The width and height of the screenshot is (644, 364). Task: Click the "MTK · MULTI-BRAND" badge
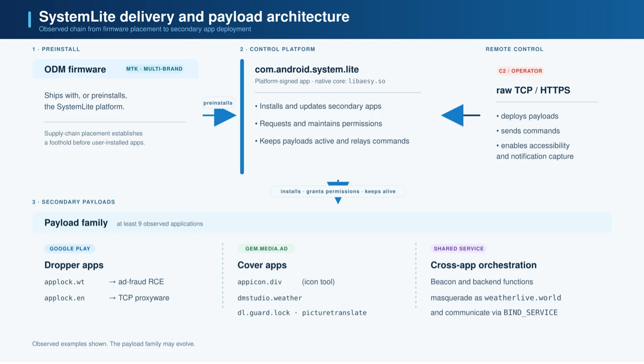click(154, 69)
